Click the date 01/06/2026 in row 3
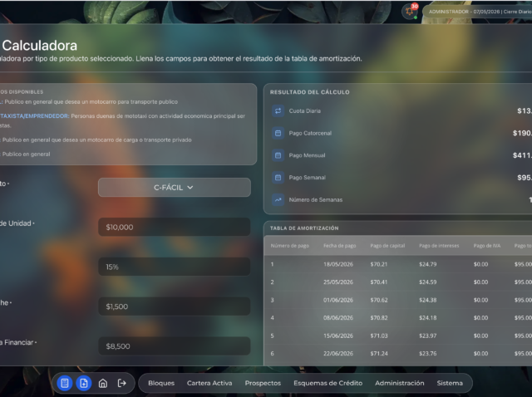This screenshot has width=532, height=397. point(338,300)
